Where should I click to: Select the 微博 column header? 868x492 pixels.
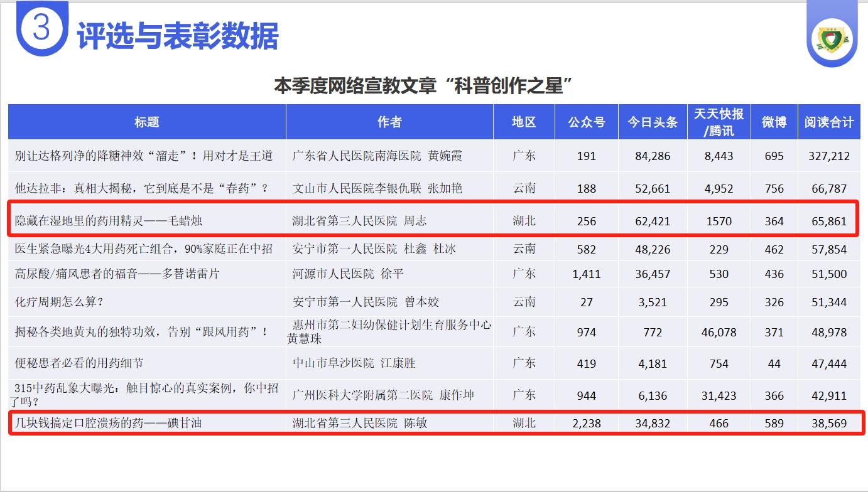coord(774,122)
